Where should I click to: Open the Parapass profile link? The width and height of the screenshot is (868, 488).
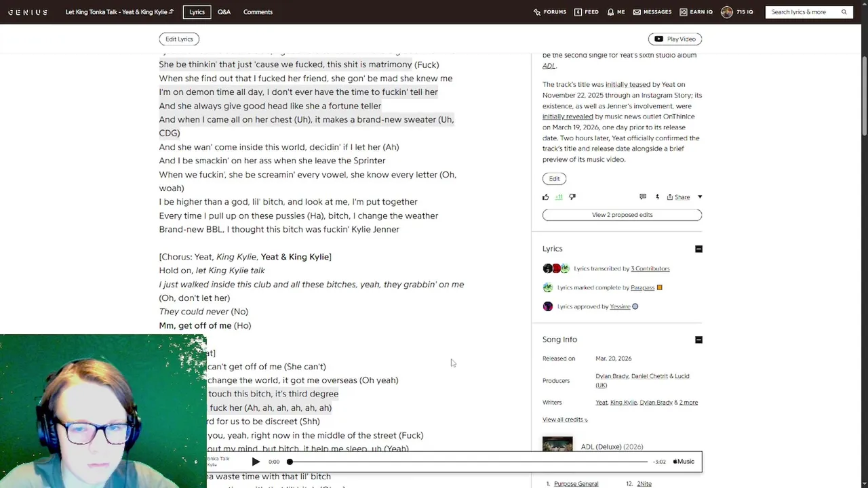(x=642, y=287)
